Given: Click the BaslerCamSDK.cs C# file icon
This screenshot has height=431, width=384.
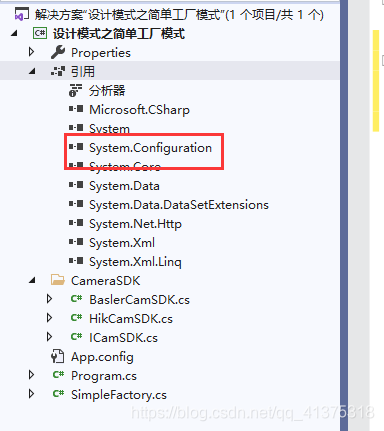Looking at the screenshot, I should pos(76,299).
